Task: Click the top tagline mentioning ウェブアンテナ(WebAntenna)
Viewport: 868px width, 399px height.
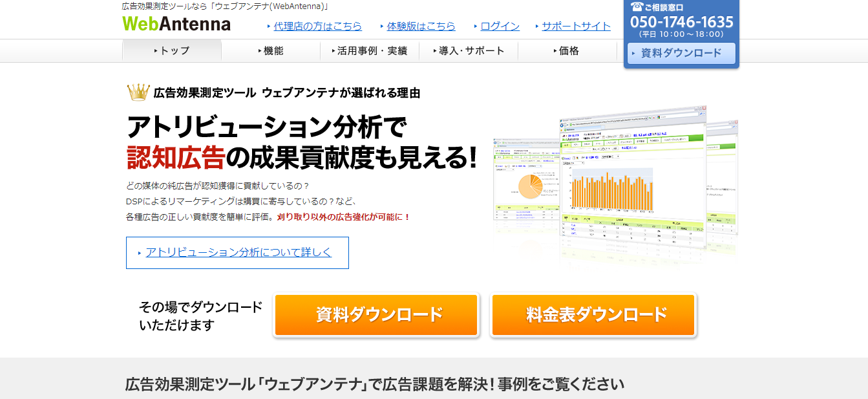Action: [226, 6]
